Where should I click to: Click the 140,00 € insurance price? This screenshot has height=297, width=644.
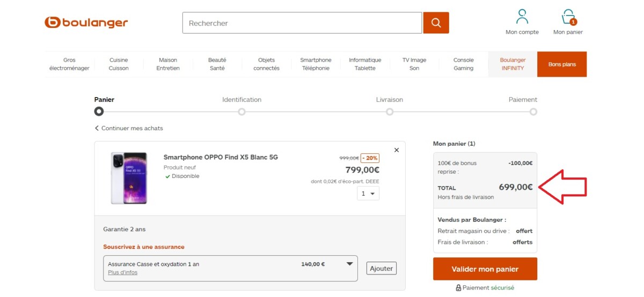(x=313, y=264)
